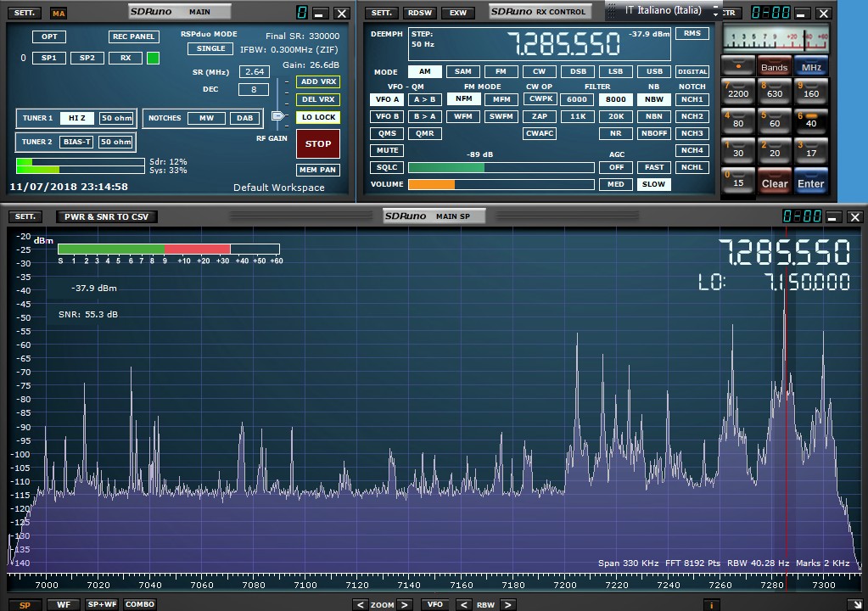
Task: Set AGC to FAST
Action: [654, 167]
